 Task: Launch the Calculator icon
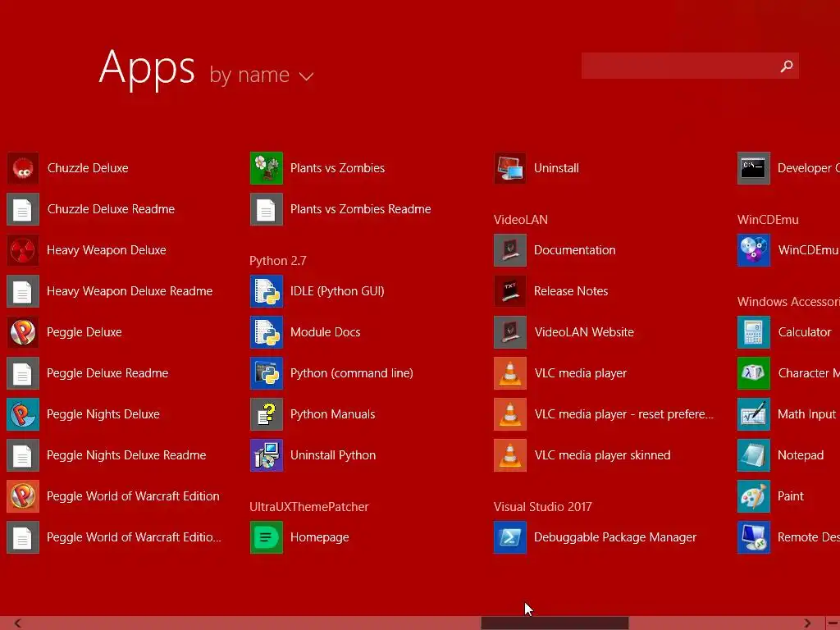754,332
